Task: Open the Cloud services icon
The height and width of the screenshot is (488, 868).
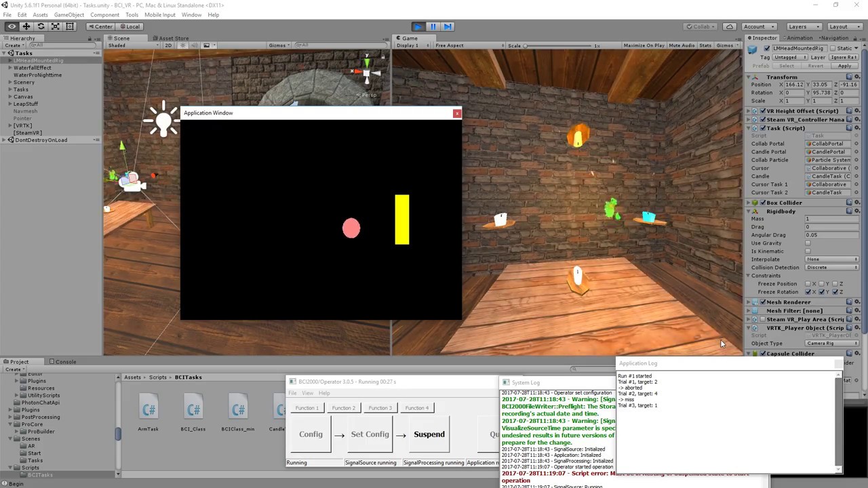Action: click(730, 26)
